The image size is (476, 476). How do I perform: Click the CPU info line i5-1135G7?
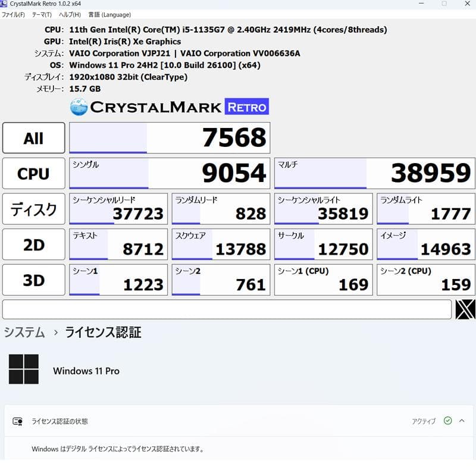pos(228,30)
